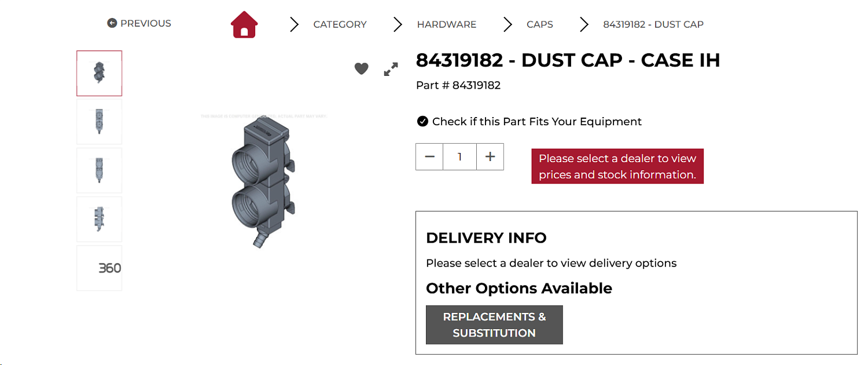The width and height of the screenshot is (868, 365).
Task: Click the select a dealer price notice
Action: click(x=617, y=166)
